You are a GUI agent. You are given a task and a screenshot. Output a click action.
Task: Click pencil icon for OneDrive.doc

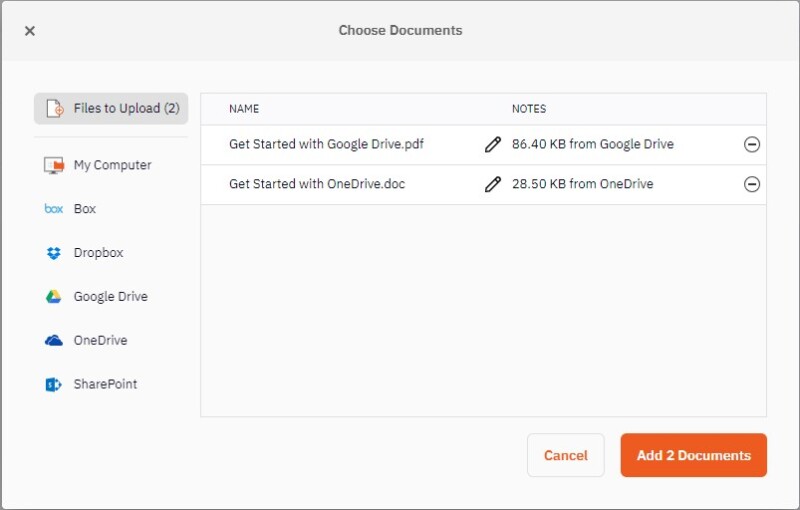pyautogui.click(x=492, y=185)
